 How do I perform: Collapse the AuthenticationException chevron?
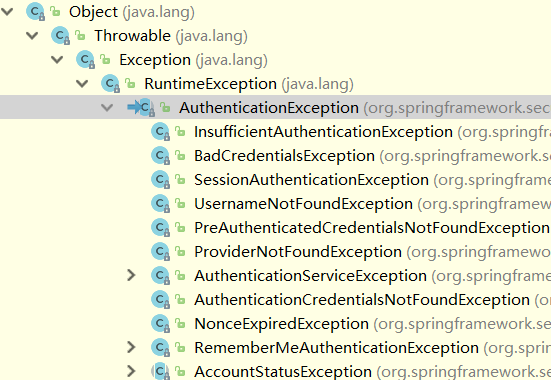click(107, 107)
